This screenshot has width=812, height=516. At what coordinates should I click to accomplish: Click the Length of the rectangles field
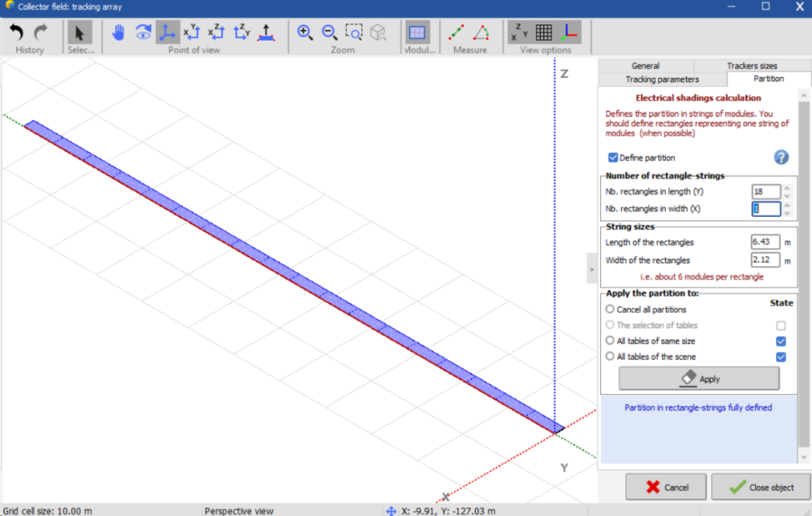point(765,242)
